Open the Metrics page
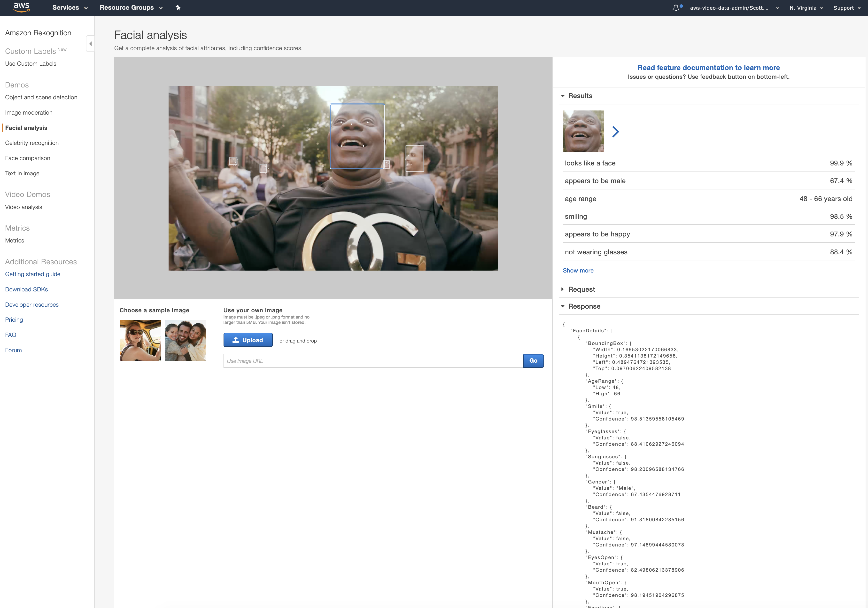Screen dimensions: 868x608 (x=14, y=241)
